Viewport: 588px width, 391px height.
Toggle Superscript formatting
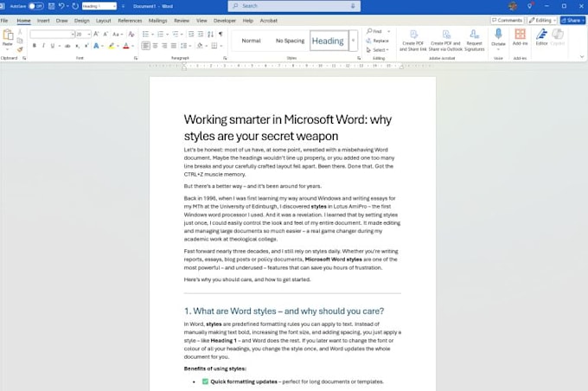coord(86,46)
